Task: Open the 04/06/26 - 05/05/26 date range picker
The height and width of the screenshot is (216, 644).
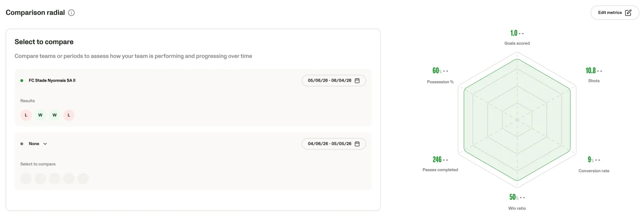Action: click(x=334, y=144)
